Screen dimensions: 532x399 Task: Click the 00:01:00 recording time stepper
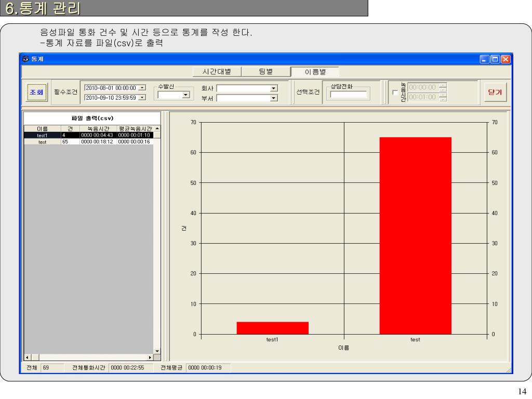[443, 97]
